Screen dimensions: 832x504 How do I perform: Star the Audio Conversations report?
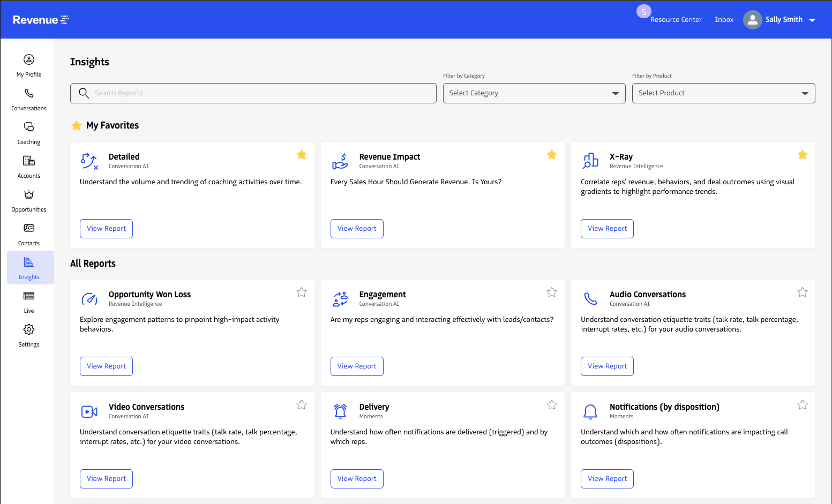(802, 292)
